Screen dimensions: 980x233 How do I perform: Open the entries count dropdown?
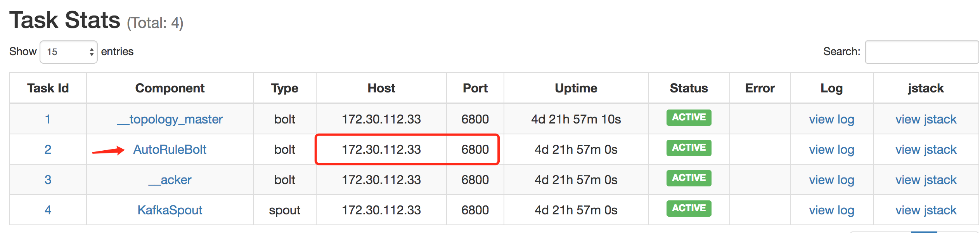[69, 52]
